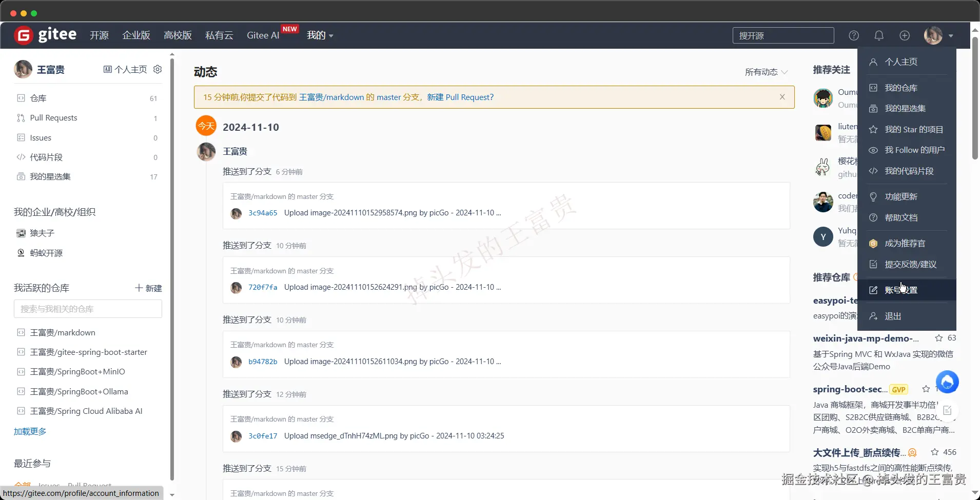980x500 pixels.
Task: Open Pull Requests in the left sidebar
Action: (87, 118)
